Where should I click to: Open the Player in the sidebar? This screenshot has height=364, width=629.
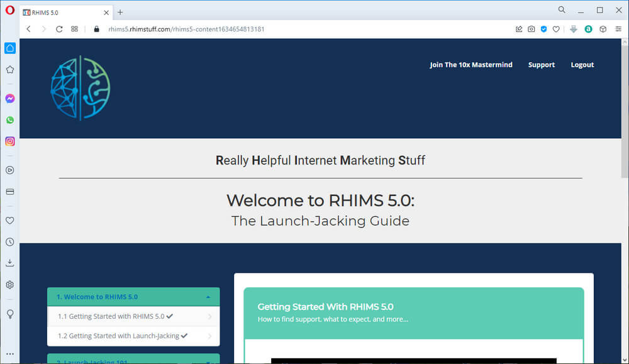point(10,170)
